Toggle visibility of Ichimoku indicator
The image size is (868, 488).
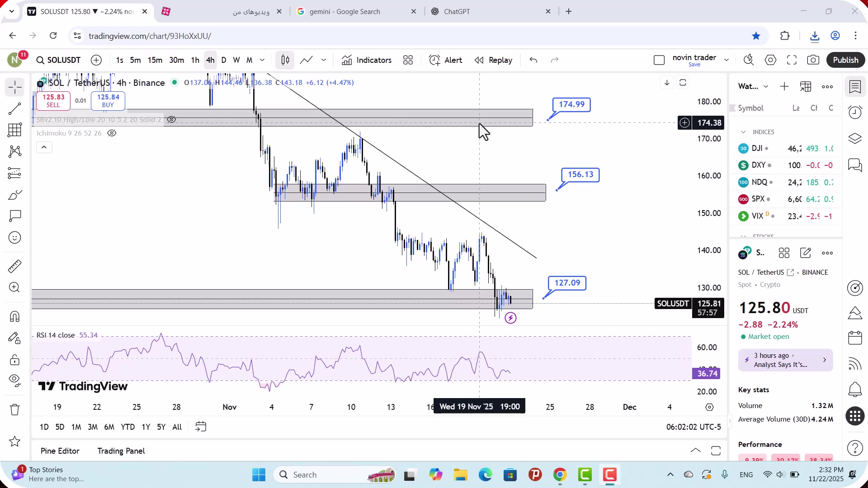(x=112, y=133)
